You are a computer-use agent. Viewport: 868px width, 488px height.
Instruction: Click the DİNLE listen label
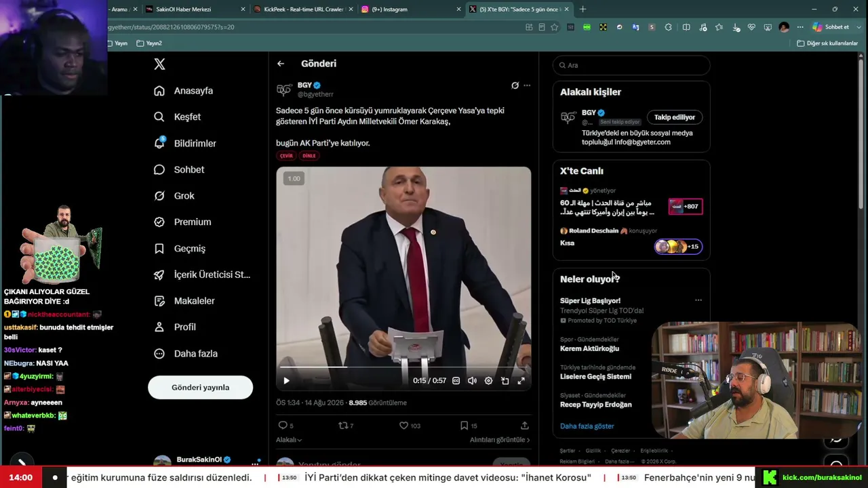pos(309,156)
